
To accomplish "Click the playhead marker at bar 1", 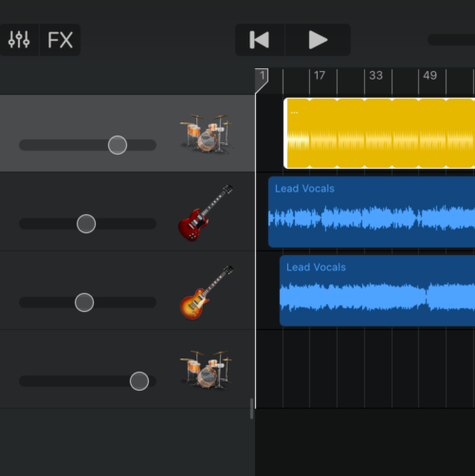I will coord(262,80).
